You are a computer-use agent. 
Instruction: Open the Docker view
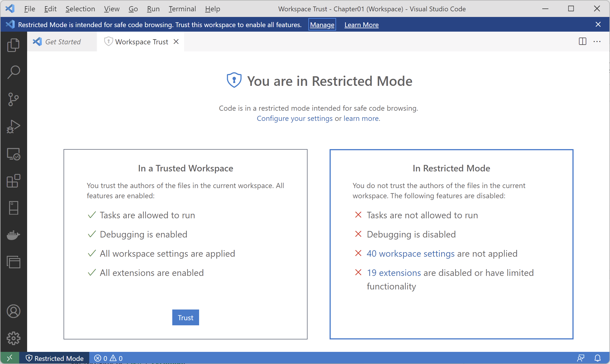coord(13,235)
